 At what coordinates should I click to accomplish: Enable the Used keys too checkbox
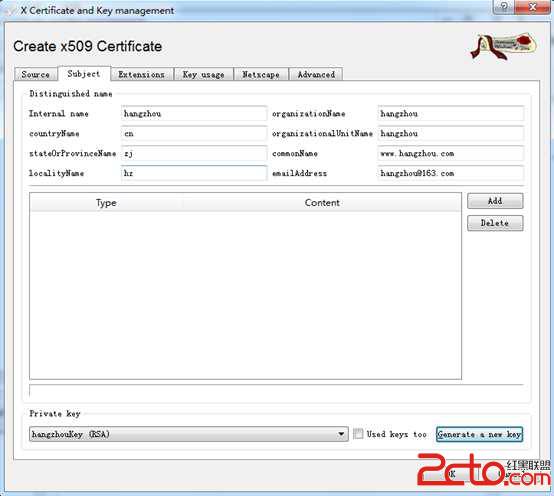pyautogui.click(x=358, y=434)
